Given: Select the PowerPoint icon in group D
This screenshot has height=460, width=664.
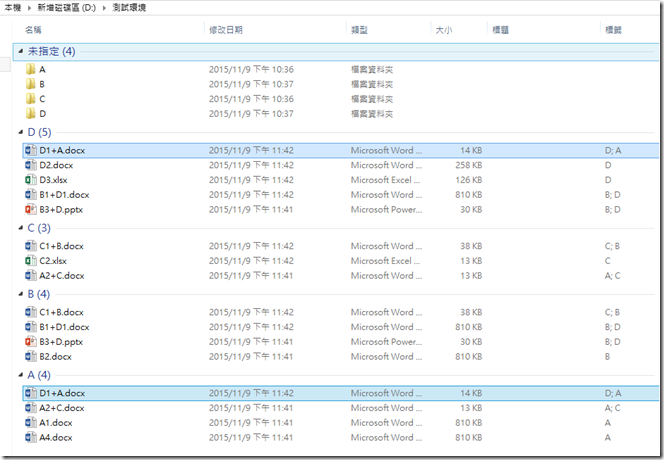Looking at the screenshot, I should (x=29, y=210).
